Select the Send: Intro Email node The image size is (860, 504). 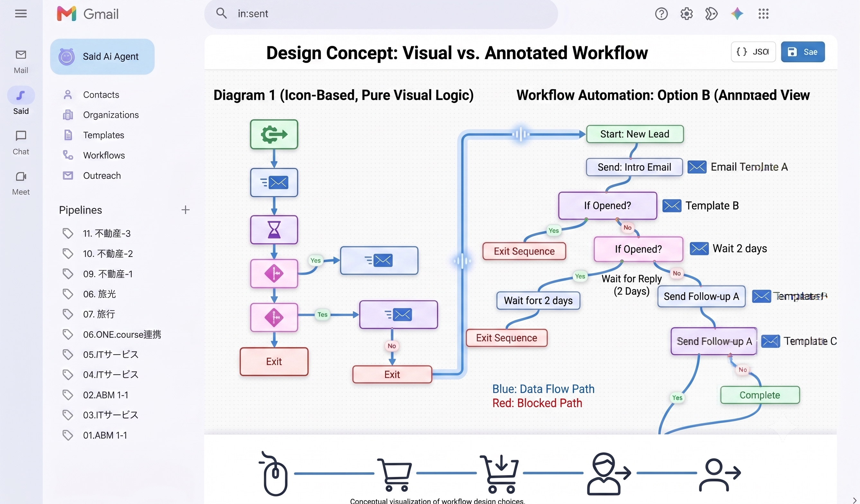(634, 167)
